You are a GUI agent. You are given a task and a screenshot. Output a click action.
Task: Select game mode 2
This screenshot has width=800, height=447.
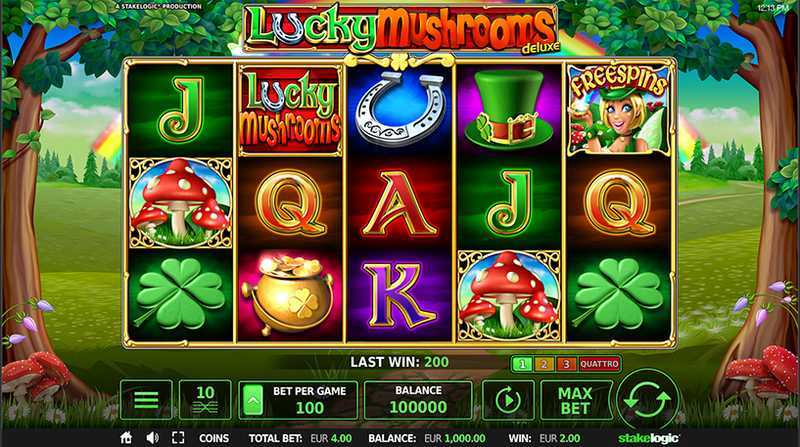544,364
